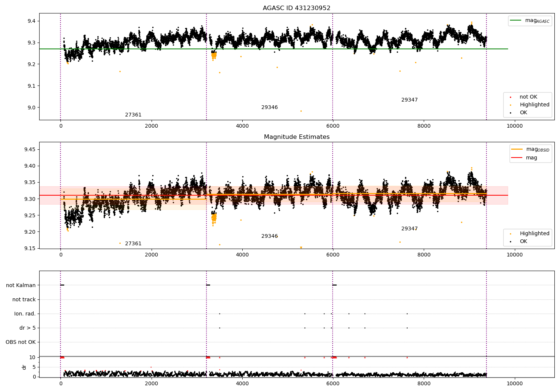Click the mag OBSID legend entry in middle plot
The height and width of the screenshot is (392, 560).
(531, 149)
